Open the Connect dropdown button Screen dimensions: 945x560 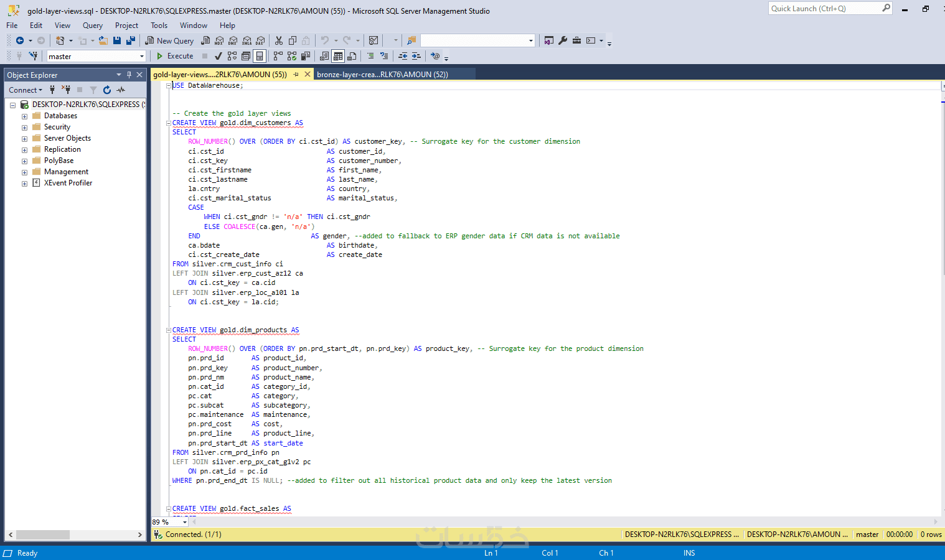26,90
